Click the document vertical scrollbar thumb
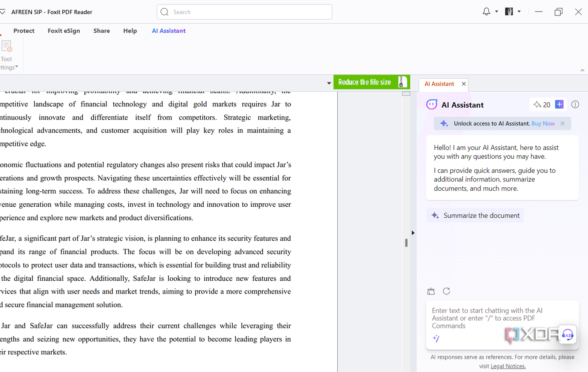Screen dimensions: 588x372 point(406,243)
